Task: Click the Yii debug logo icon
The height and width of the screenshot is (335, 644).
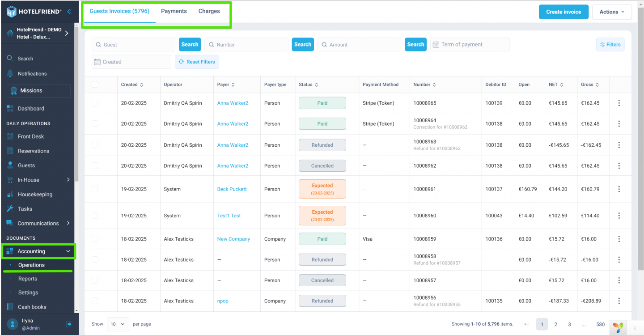Action: pyautogui.click(x=618, y=327)
